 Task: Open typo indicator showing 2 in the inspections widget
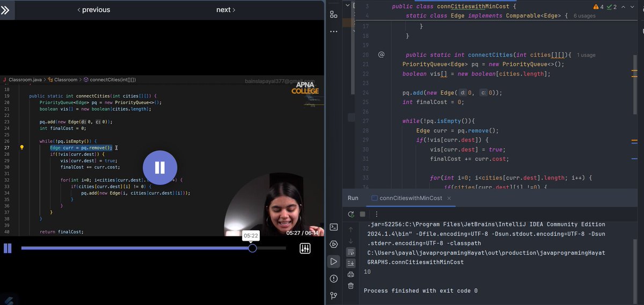(611, 7)
